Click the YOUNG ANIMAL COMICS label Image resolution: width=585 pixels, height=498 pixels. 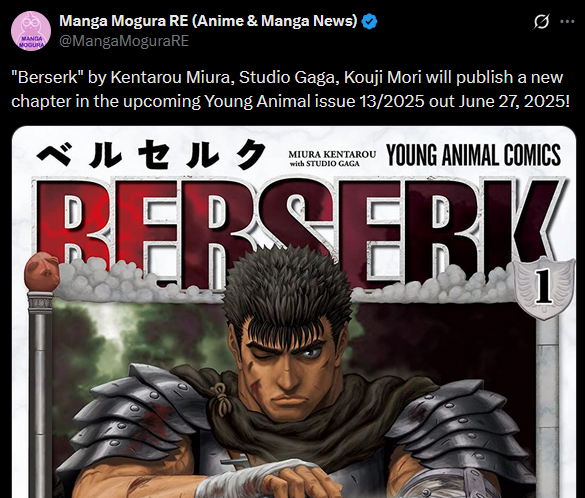coord(473,155)
